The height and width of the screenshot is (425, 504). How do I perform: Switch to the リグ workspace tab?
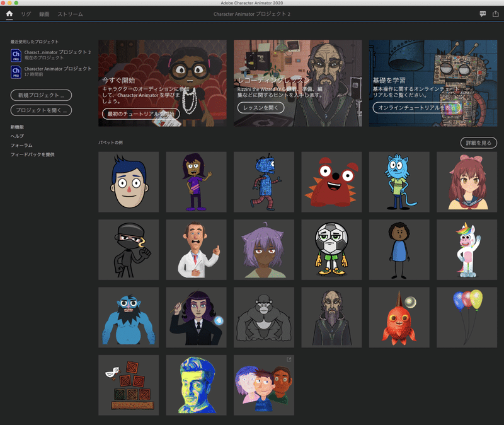[26, 14]
